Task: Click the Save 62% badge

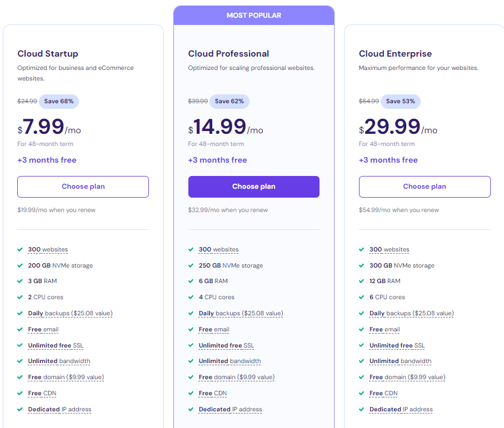Action: 229,101
